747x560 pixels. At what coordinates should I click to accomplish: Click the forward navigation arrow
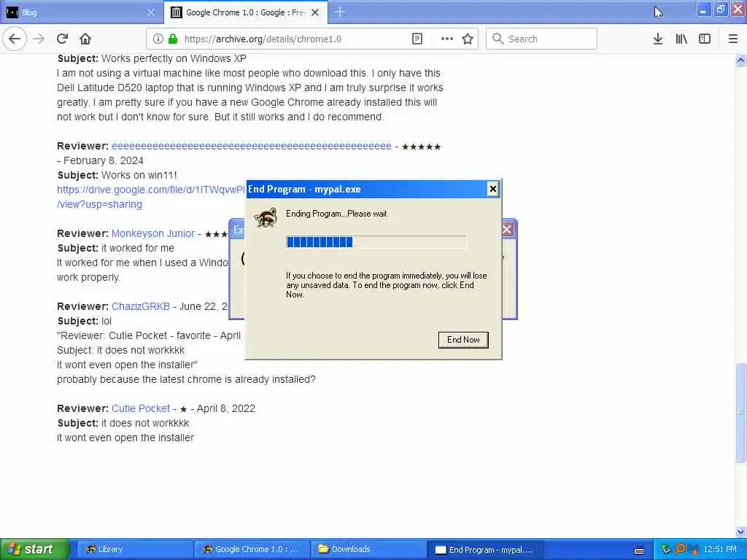click(x=39, y=39)
